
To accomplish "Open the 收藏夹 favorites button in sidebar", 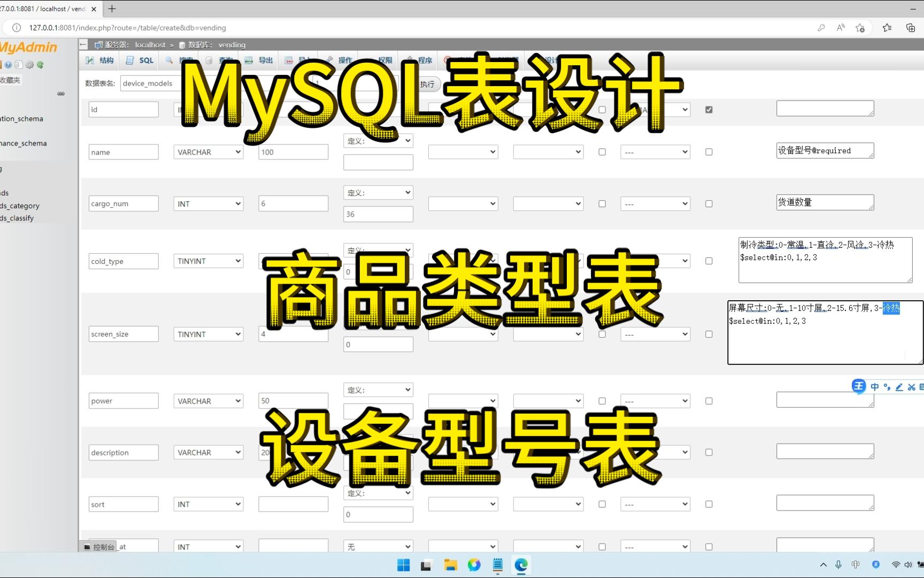I will pyautogui.click(x=10, y=80).
